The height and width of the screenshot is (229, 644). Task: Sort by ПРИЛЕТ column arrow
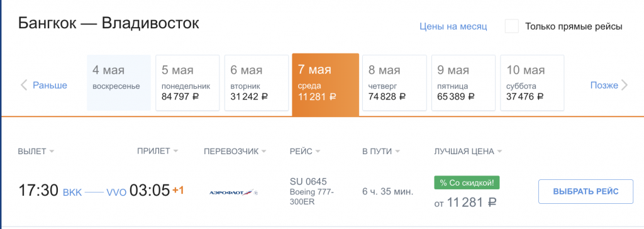tap(176, 151)
